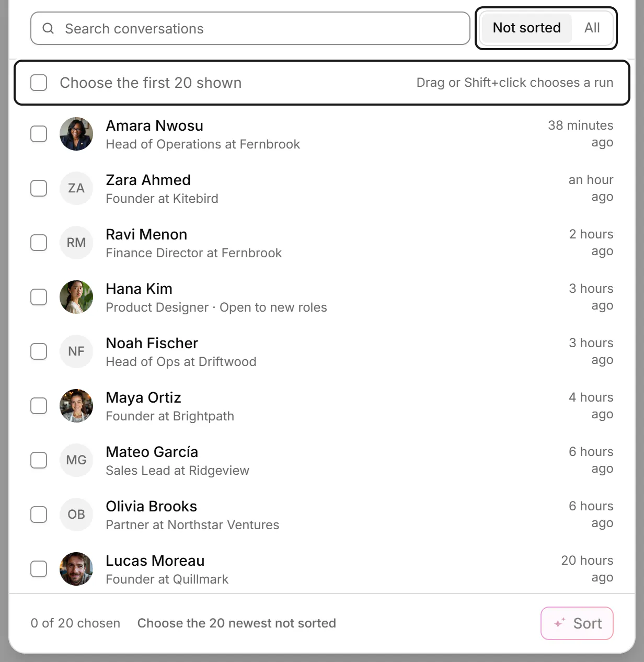Click the name Noah Fischer
This screenshot has height=662, width=644.
[152, 343]
